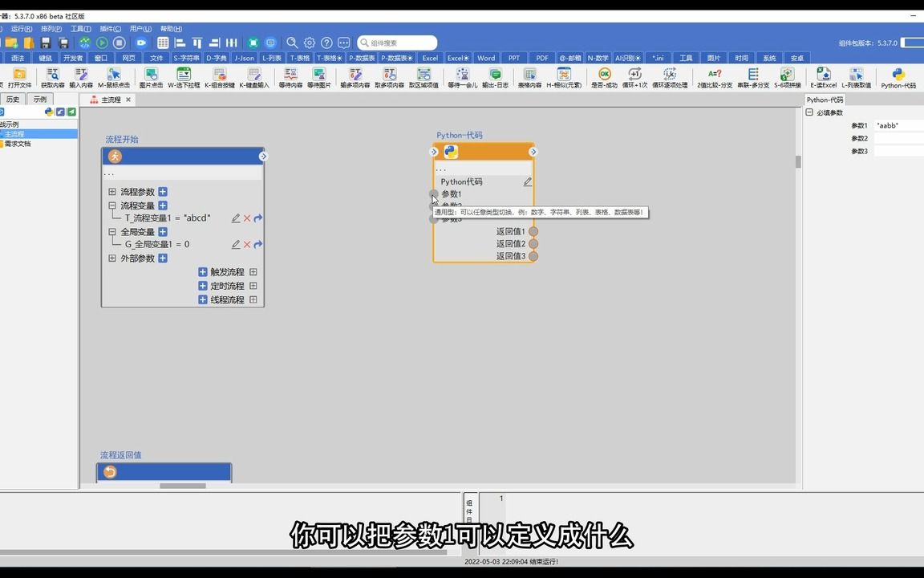Collapse the 流程变量 section
The width and height of the screenshot is (924, 578).
(112, 205)
